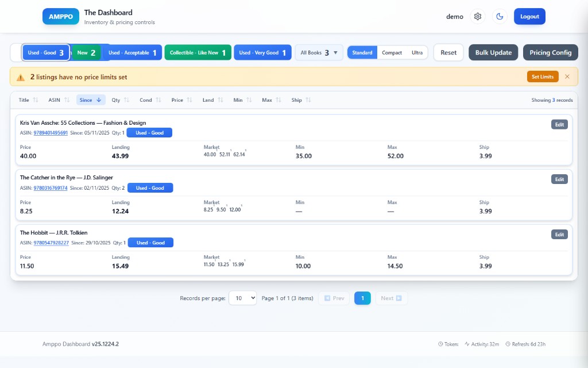This screenshot has width=588, height=368.
Task: Click Catcher in the Rye landing value 12.24
Action: (x=120, y=211)
